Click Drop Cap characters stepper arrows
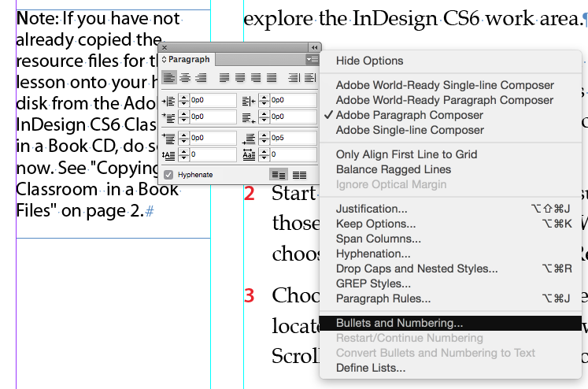Screen dimensions: 588x389 [x=264, y=154]
